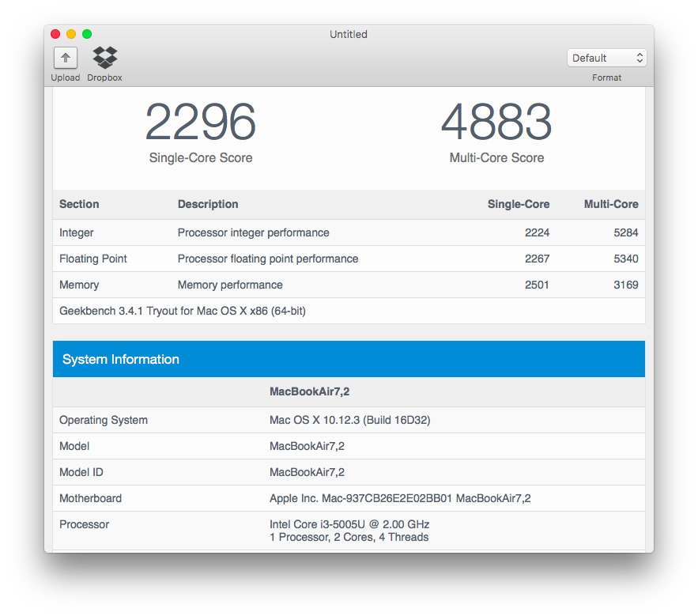Click Integer single-core value 2224

click(x=538, y=232)
